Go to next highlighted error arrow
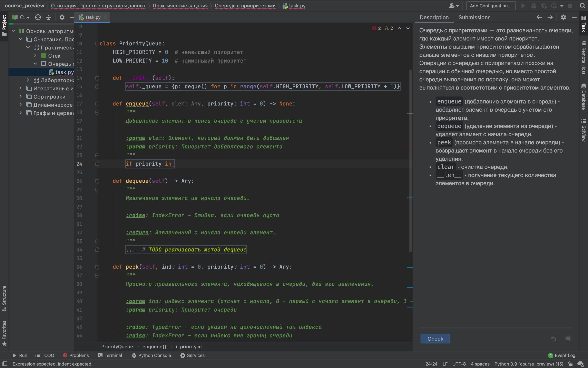 click(408, 28)
